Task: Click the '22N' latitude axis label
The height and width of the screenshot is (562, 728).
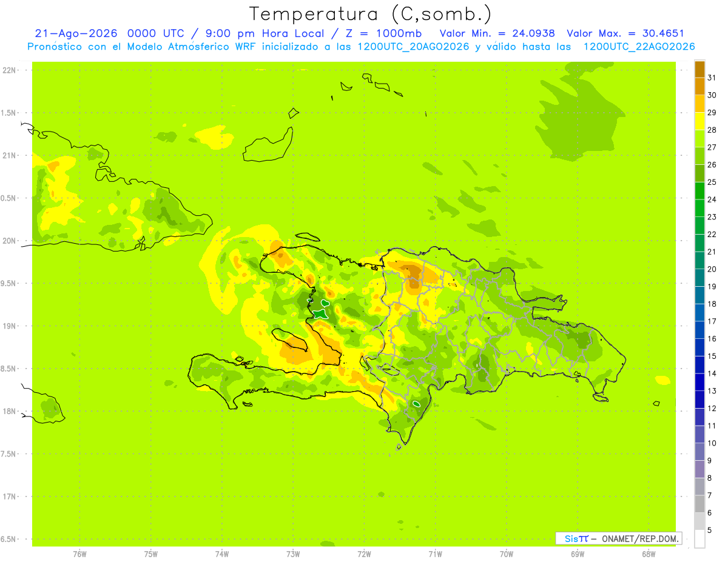Action: [9, 70]
